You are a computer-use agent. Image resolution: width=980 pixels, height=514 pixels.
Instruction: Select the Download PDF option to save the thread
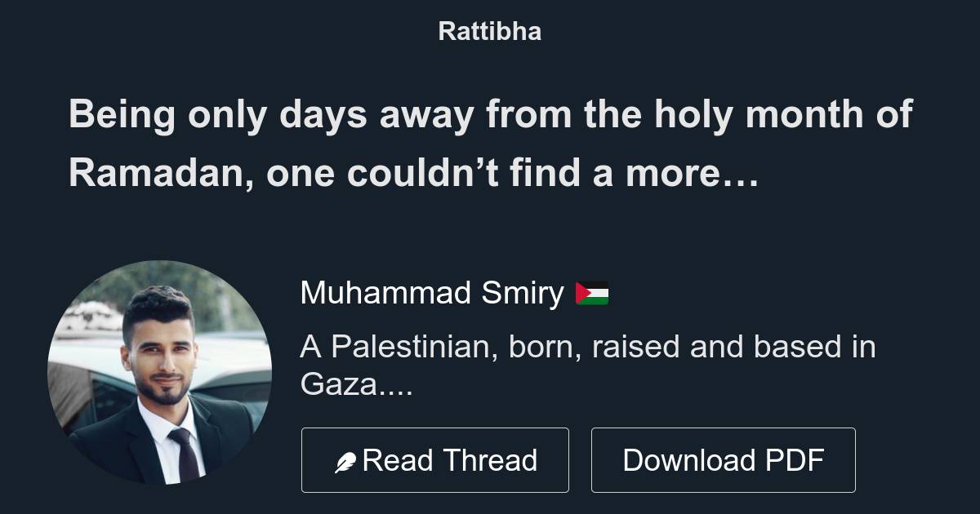coord(724,459)
